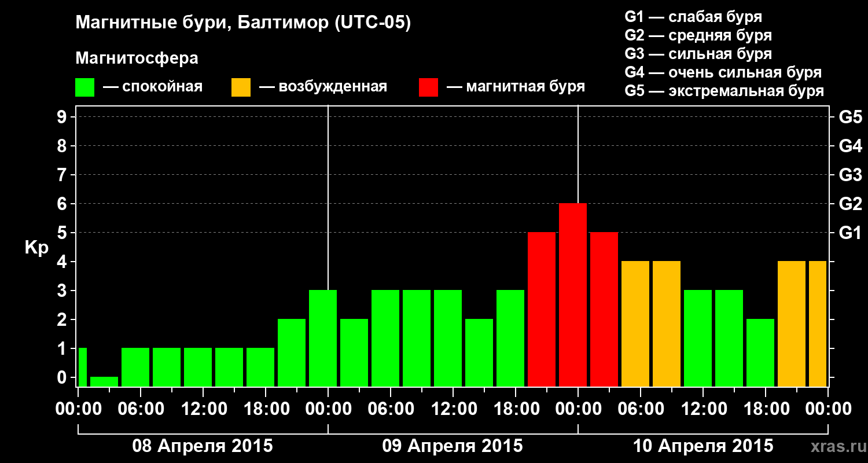Click the '— магнитная буря' legend text
The image size is (868, 463).
click(516, 87)
